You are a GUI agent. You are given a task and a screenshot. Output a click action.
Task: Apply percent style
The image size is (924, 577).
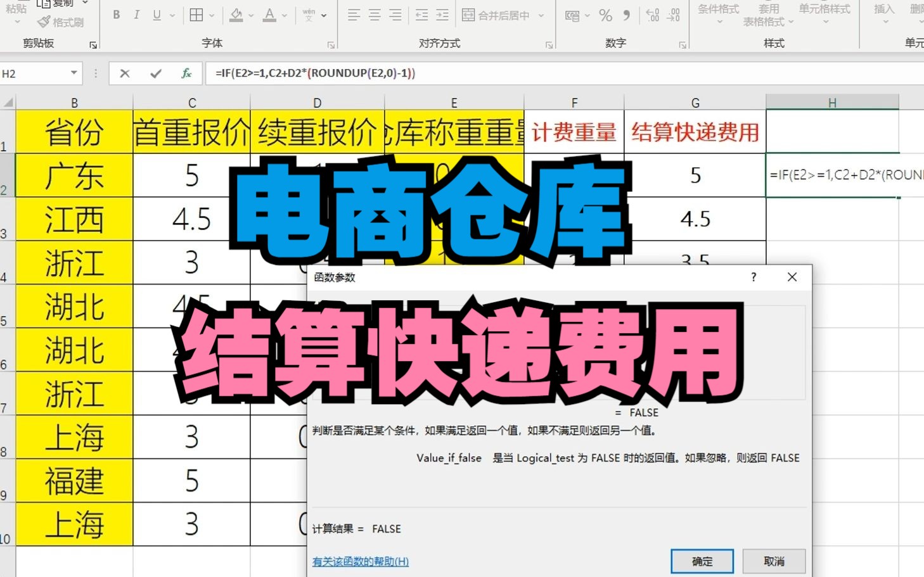605,15
